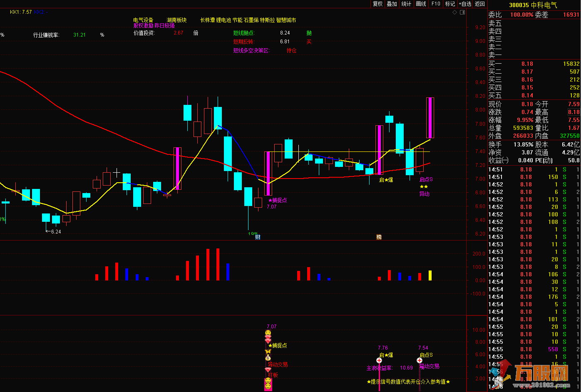This screenshot has height=392, width=581.
Task: Click the red 异动交易 label in bottom panel
Action: click(278, 365)
